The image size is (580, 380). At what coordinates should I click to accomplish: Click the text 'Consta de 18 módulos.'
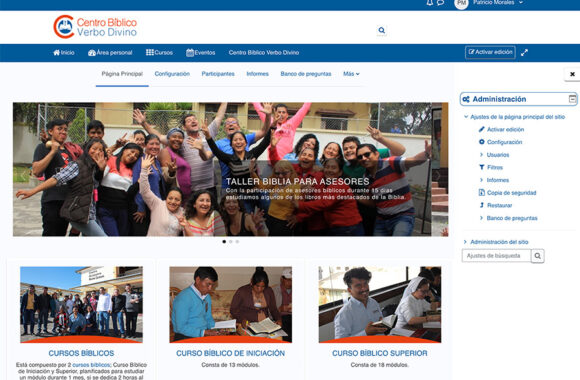pyautogui.click(x=380, y=365)
